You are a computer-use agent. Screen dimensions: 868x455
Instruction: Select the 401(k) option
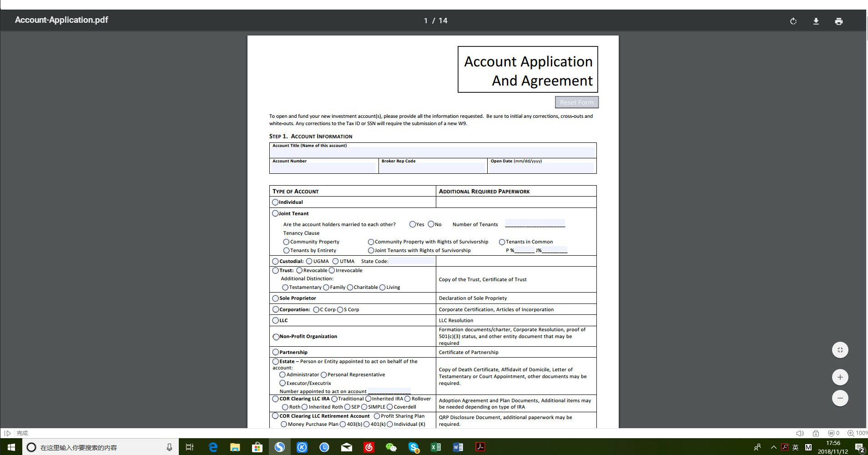[x=366, y=425]
